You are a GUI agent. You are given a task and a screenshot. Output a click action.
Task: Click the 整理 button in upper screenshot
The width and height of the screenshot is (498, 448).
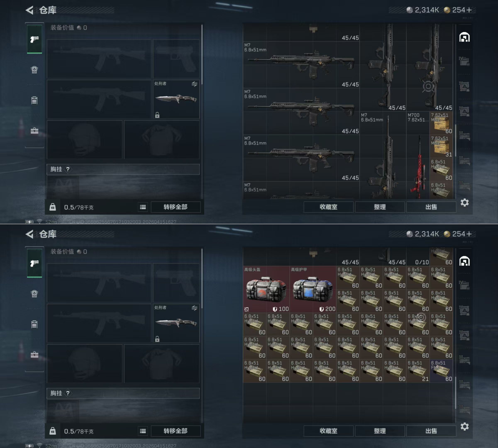click(380, 207)
